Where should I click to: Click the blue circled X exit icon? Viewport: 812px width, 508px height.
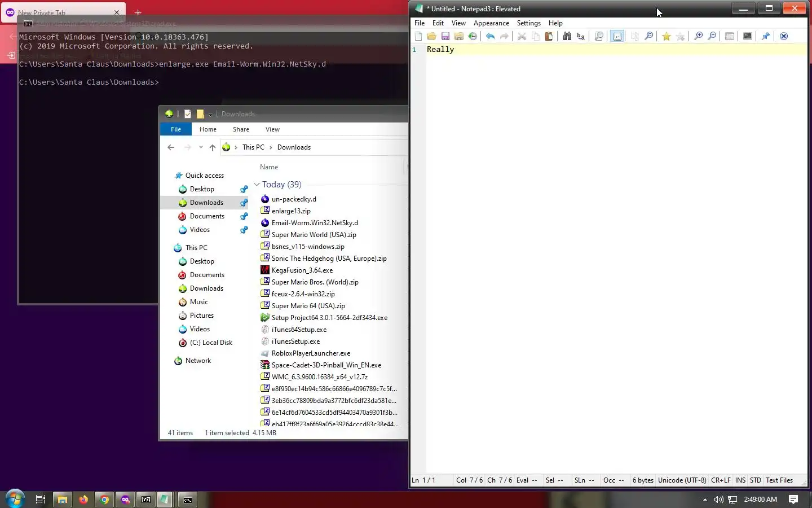783,36
